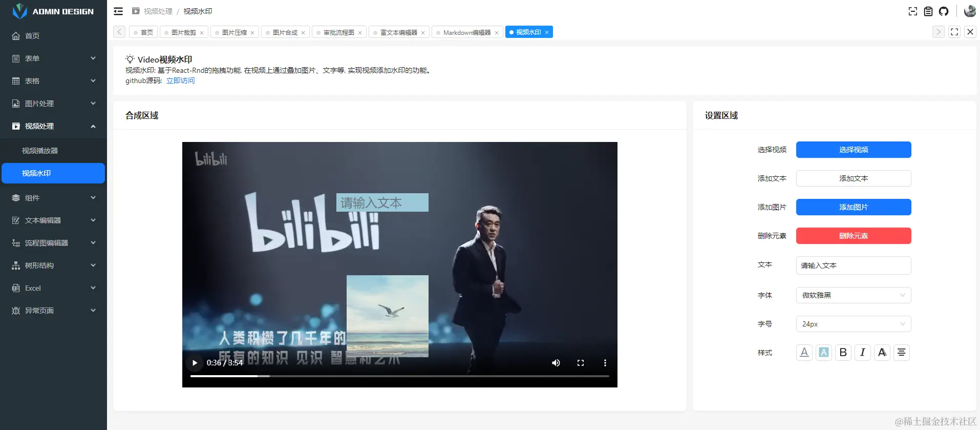980x430 pixels.
Task: Open the user avatar menu
Action: [970, 11]
